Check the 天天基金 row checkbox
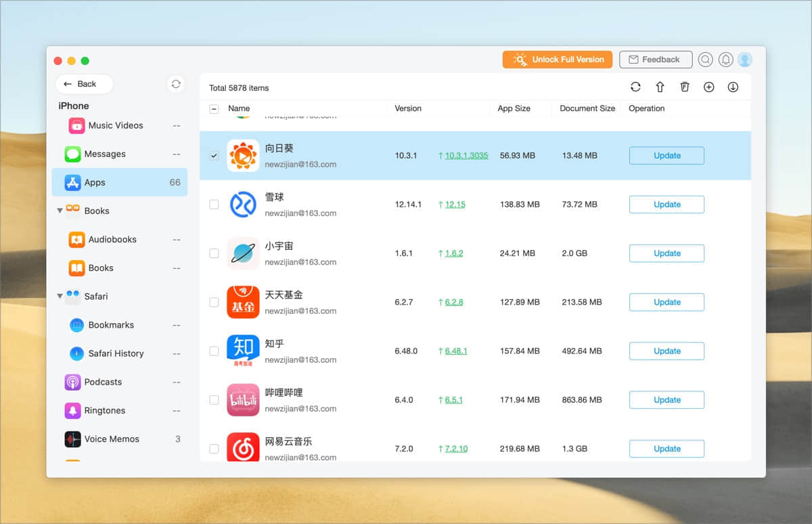 coord(214,302)
